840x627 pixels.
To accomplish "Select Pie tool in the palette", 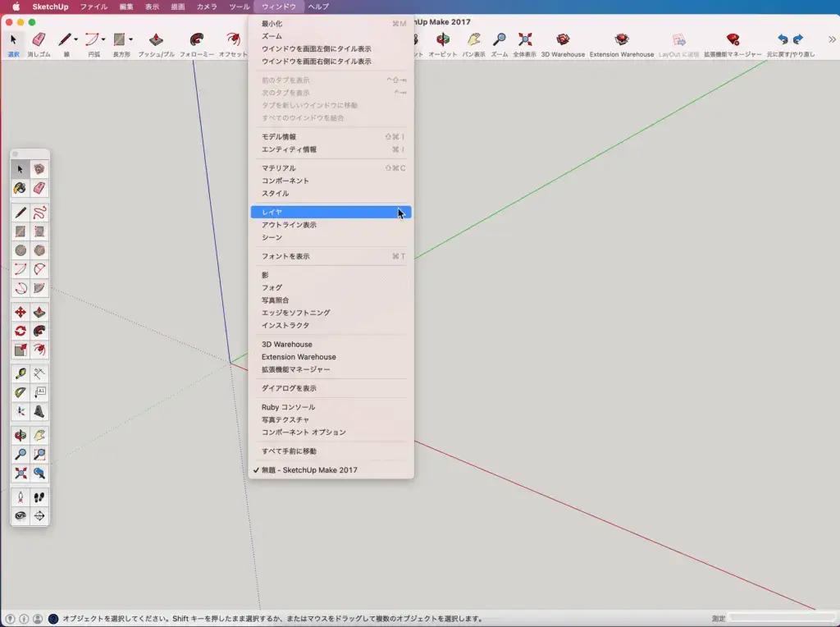I will tap(39, 288).
